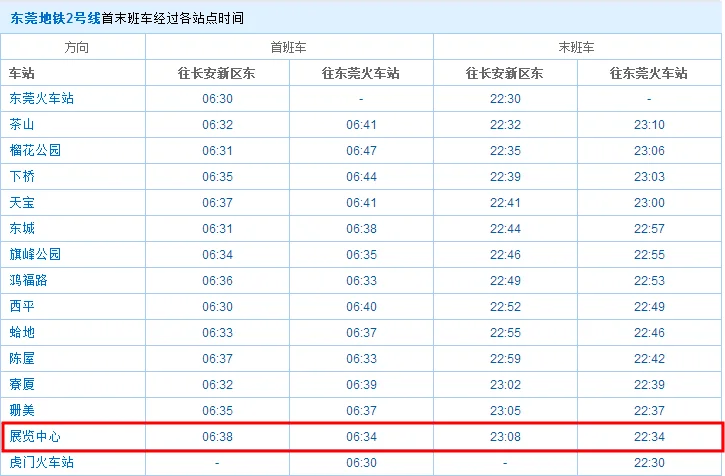Select 22:57 in the 东城 row
Image resolution: width=725 pixels, height=476 pixels.
pyautogui.click(x=649, y=229)
